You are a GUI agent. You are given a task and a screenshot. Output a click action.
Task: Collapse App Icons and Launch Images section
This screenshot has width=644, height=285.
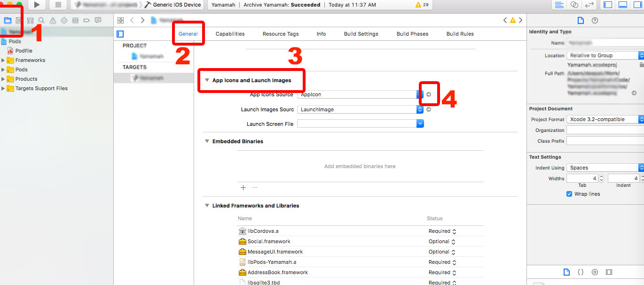(207, 80)
